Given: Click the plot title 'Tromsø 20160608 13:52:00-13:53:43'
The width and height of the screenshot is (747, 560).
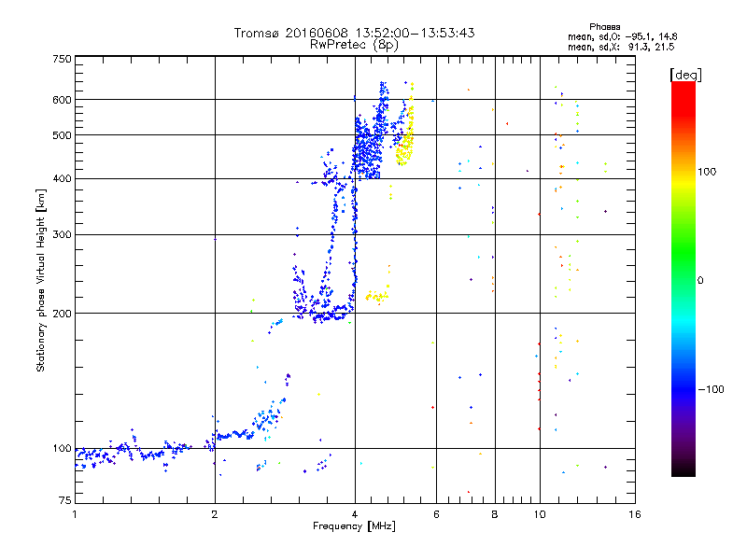Looking at the screenshot, I should 354,33.
